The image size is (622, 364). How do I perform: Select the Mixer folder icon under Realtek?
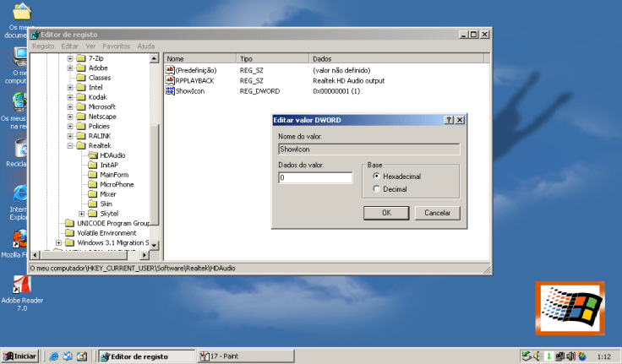point(93,194)
